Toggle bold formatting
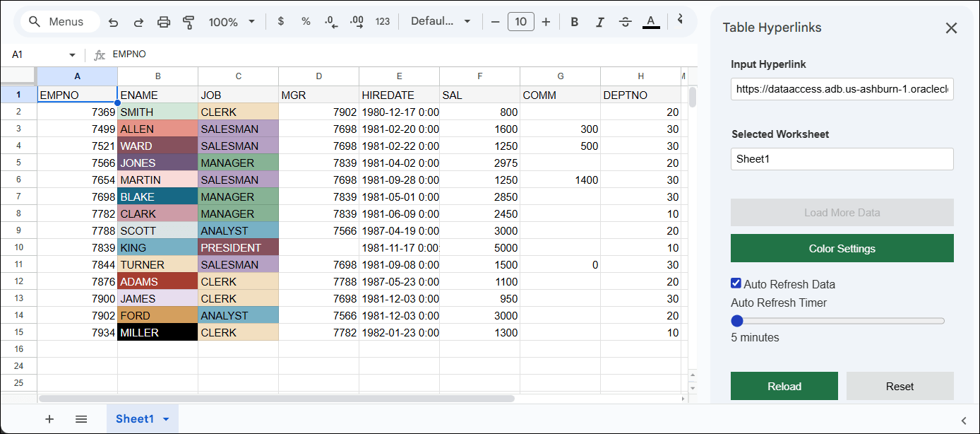This screenshot has width=980, height=434. 574,22
